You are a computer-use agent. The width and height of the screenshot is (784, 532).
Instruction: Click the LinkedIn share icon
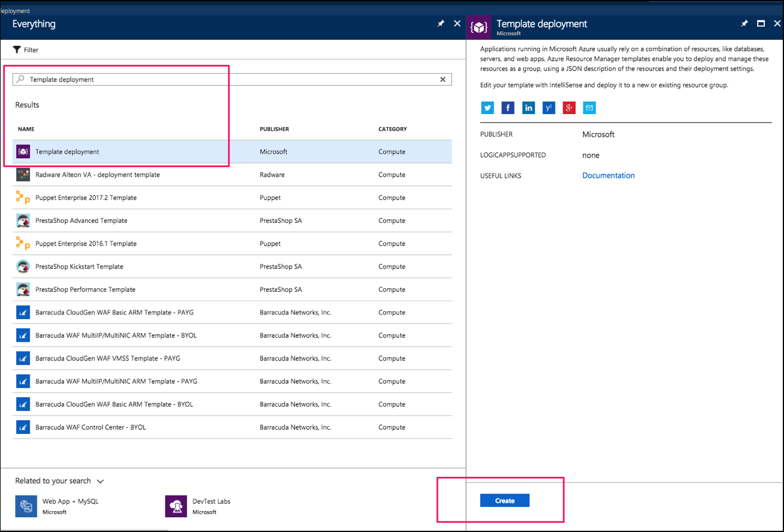coord(528,108)
